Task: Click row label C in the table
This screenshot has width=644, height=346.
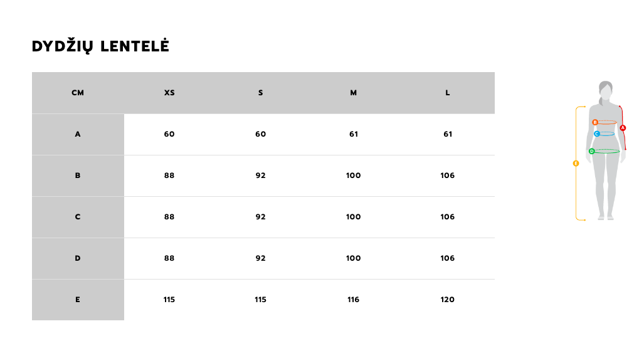Action: [x=78, y=217]
